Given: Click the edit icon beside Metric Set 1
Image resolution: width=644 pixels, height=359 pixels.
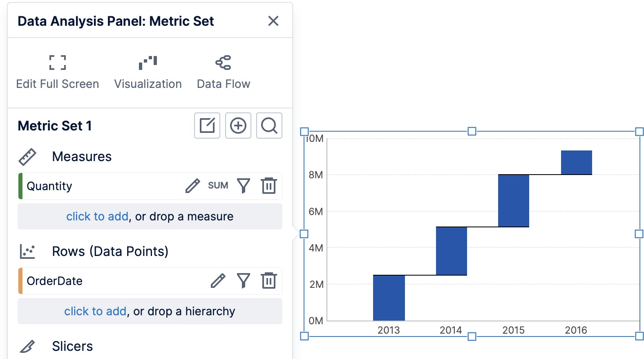Looking at the screenshot, I should [206, 126].
